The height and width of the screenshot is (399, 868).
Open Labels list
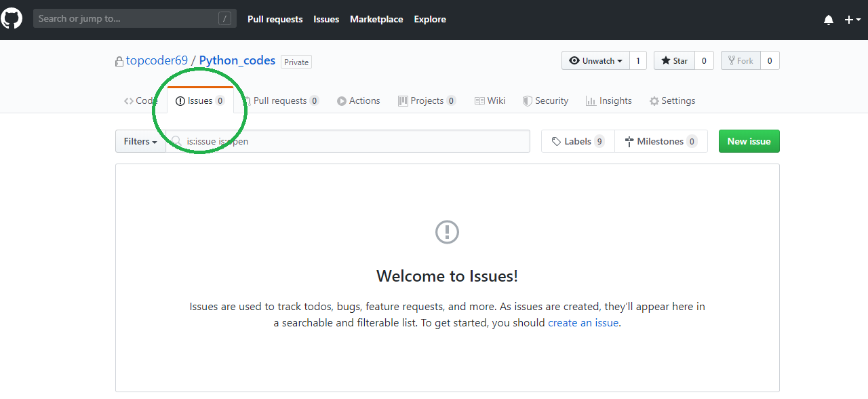pos(578,141)
